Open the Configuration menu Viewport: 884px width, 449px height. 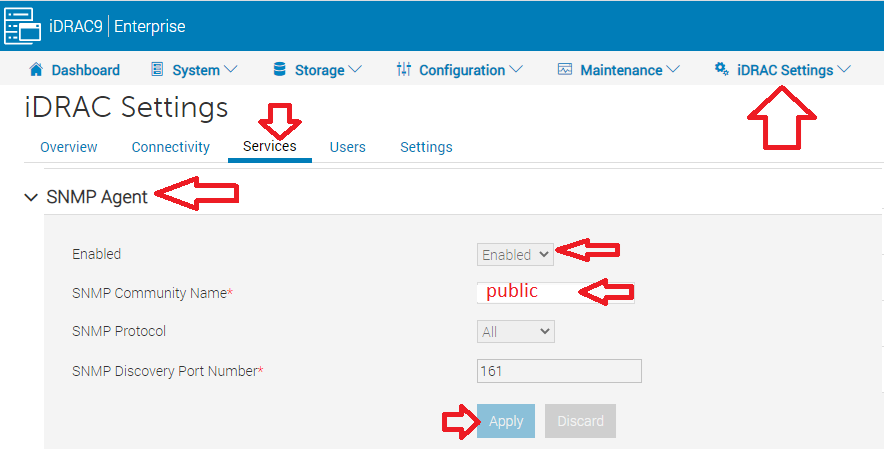pos(460,70)
